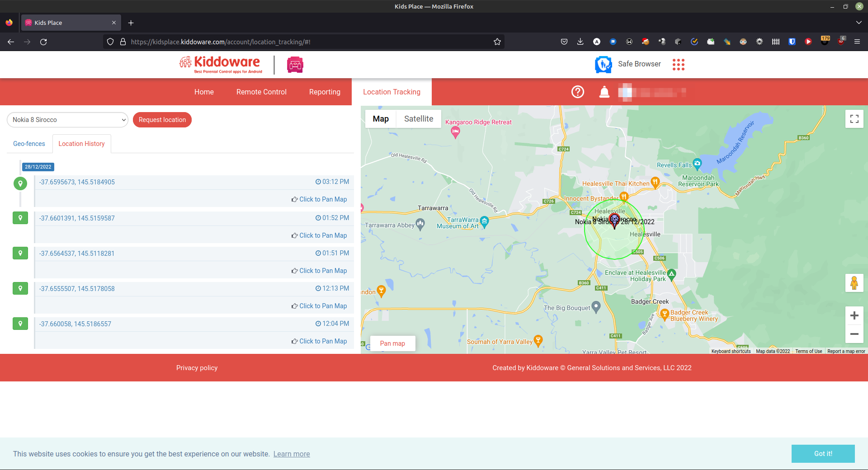Open the red apps grid menu
Screen dimensions: 868x470
[x=678, y=65]
